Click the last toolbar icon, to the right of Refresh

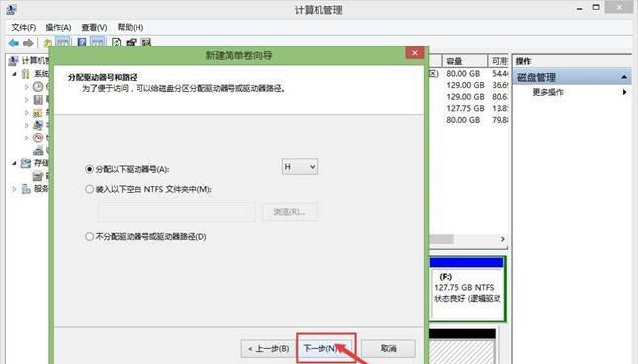[x=146, y=42]
